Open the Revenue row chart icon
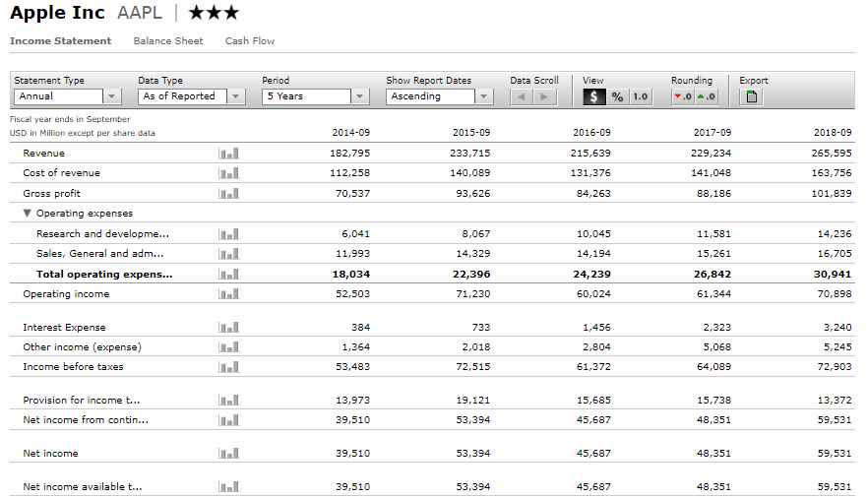This screenshot has height=498, width=868. coord(228,154)
